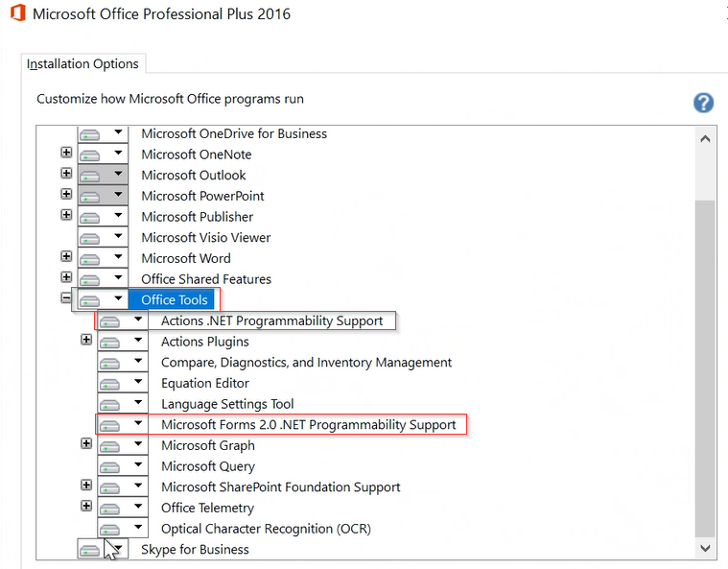Select the Microsoft Query label

click(x=208, y=466)
